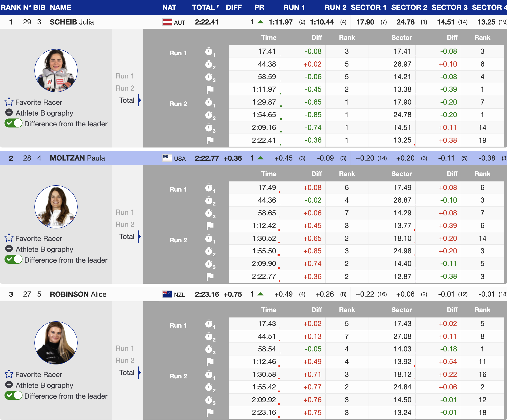
Task: Click Moltzan's Favorite Racer star icon
Action: 9,238
